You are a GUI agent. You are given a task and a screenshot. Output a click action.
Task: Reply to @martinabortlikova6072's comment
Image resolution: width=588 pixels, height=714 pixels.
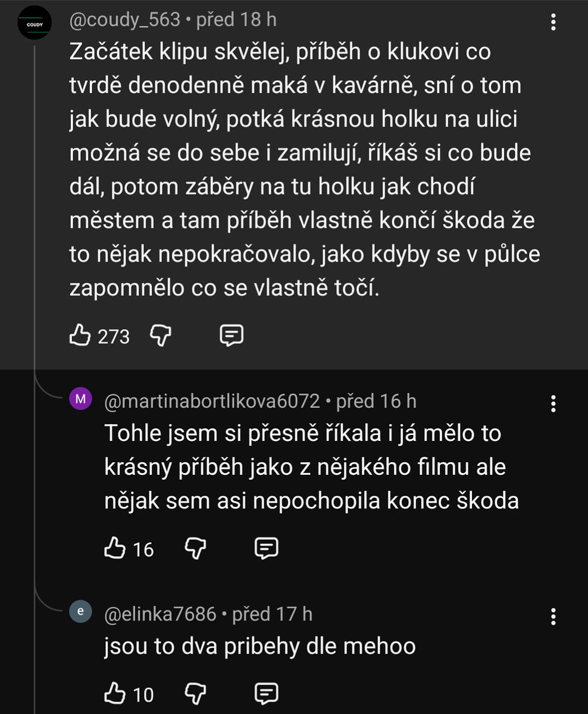pos(267,548)
